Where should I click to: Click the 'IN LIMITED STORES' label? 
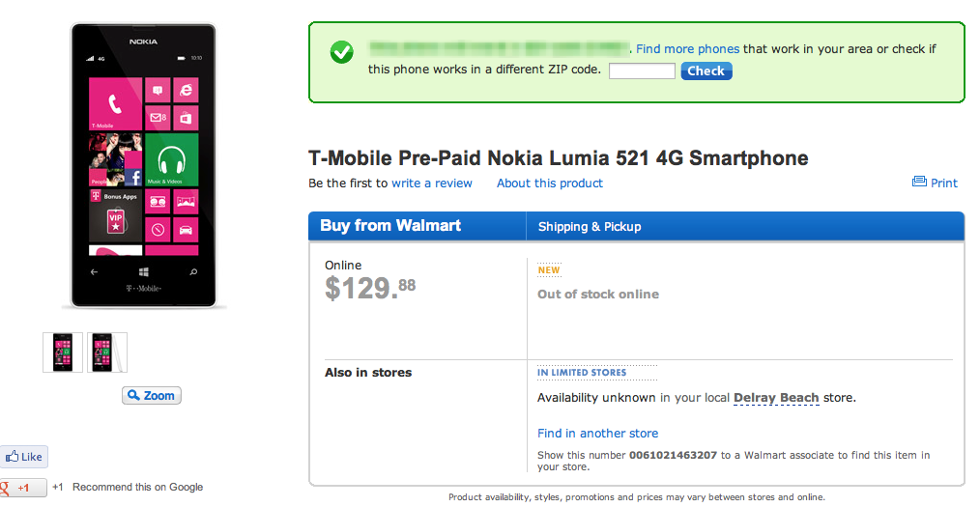[x=582, y=373]
